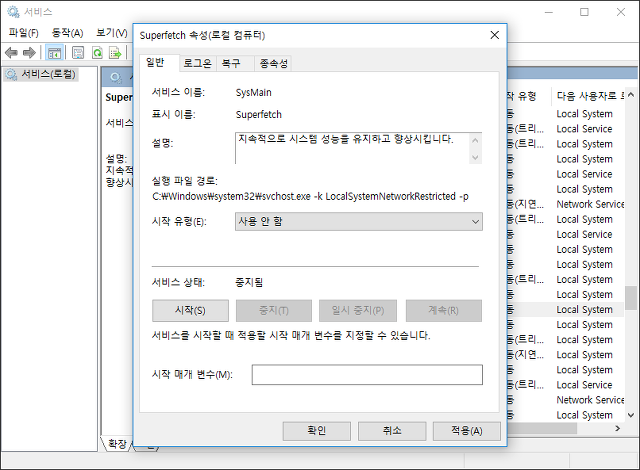Click the description text 지속적으로 시스템 성능을

(x=346, y=139)
